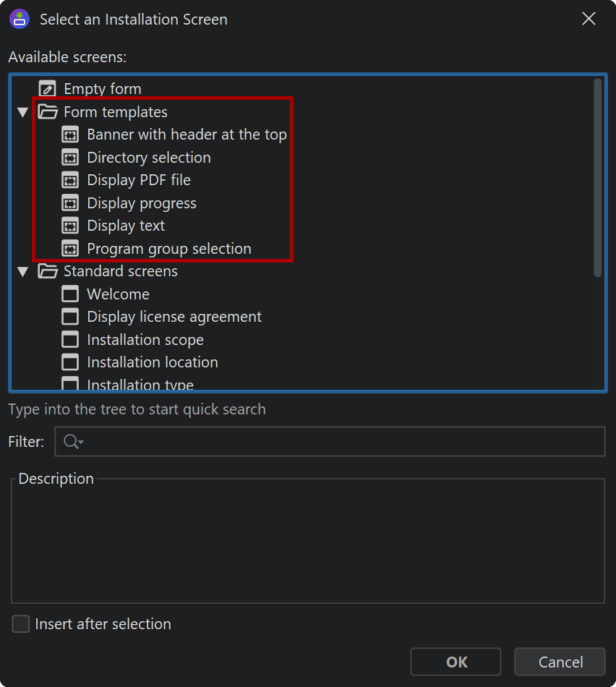Collapse the Form templates tree node
The width and height of the screenshot is (616, 687).
point(23,112)
